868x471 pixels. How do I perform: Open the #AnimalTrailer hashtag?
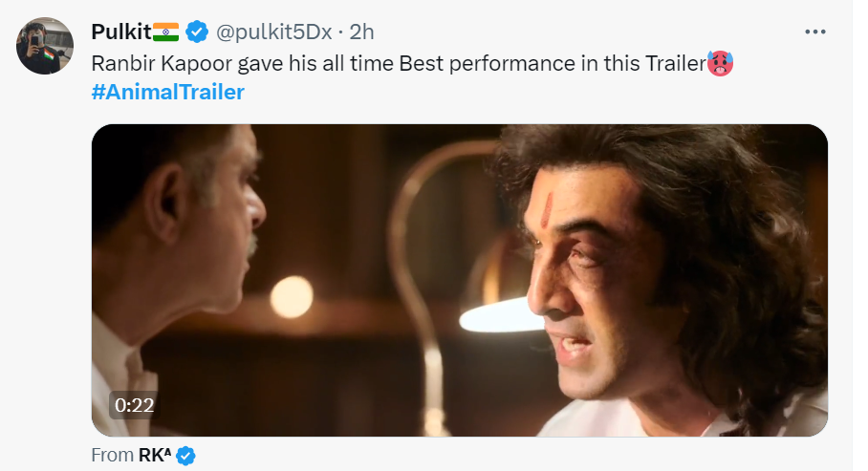[167, 92]
